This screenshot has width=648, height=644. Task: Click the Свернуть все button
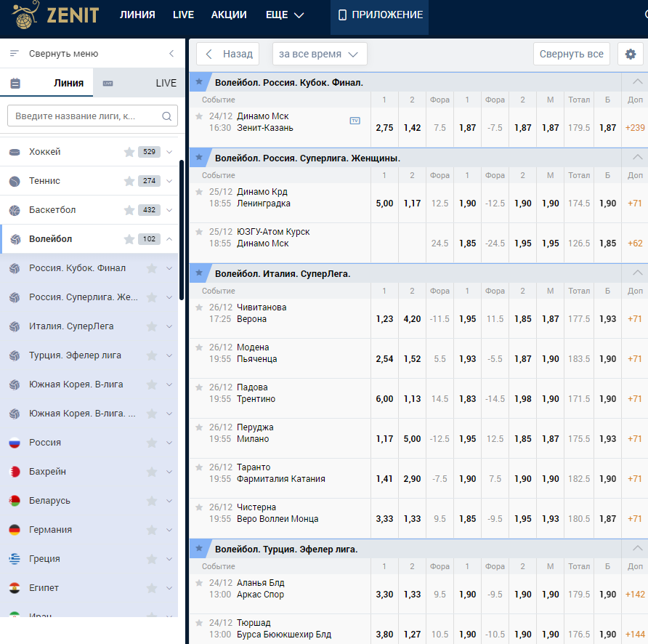[x=571, y=54]
